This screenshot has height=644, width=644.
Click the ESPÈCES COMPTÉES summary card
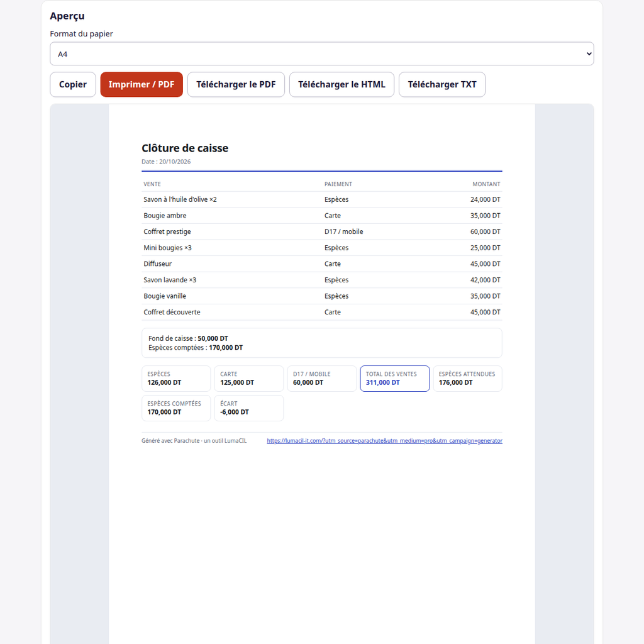click(176, 408)
